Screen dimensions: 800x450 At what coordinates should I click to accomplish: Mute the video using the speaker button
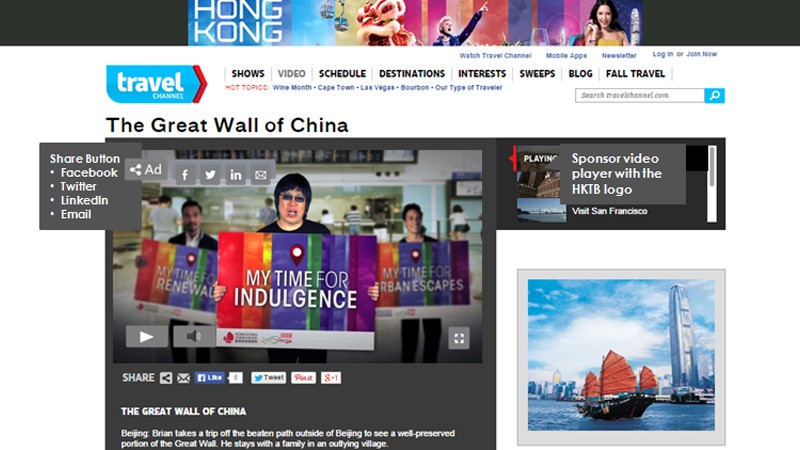coord(194,337)
